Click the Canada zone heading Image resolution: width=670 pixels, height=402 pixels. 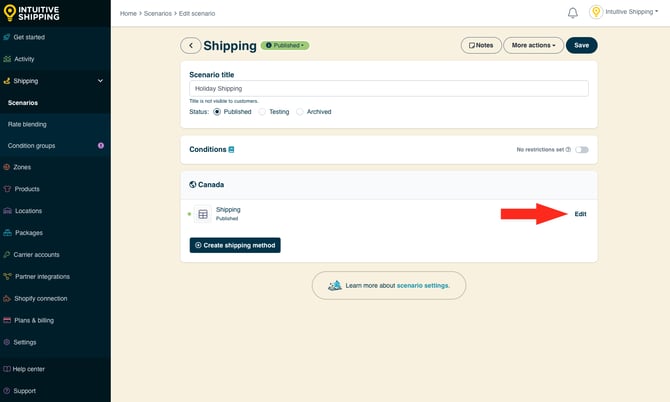point(211,185)
